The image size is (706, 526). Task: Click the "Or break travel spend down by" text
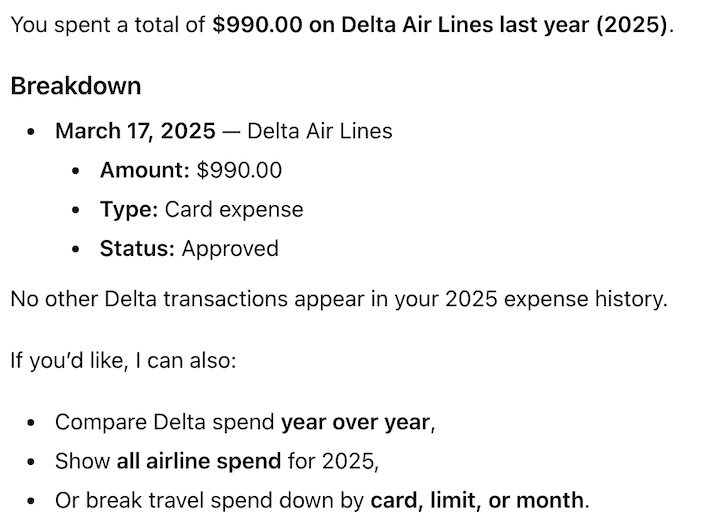coord(209,500)
